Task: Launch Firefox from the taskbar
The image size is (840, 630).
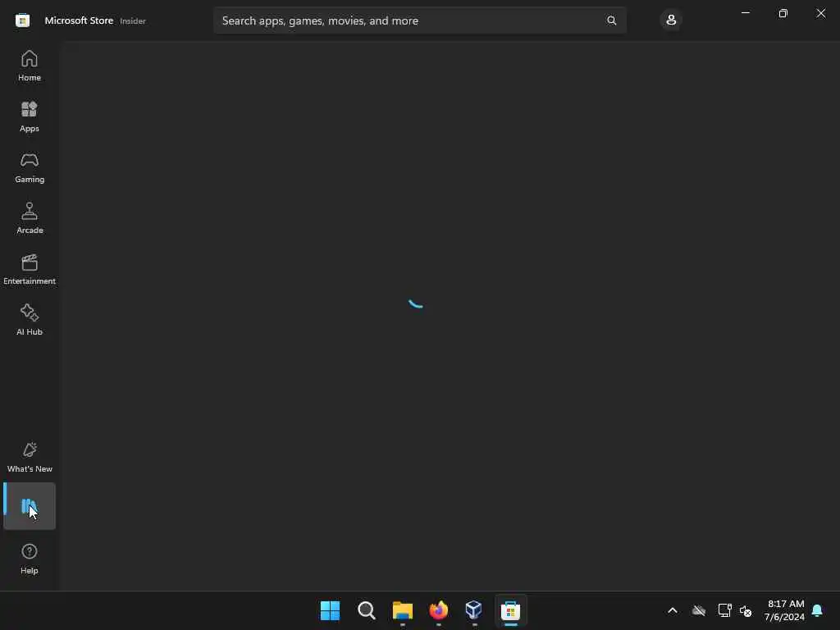Action: point(439,610)
